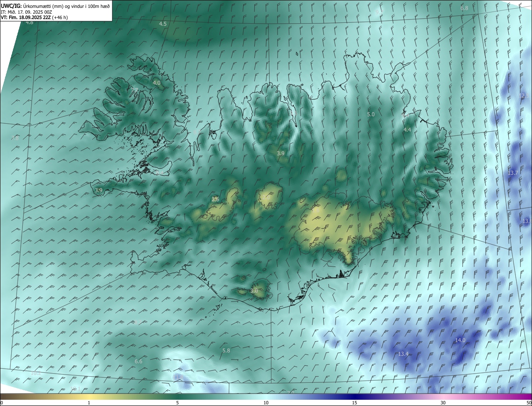The width and height of the screenshot is (532, 406).
Task: Click the colorbar tick labeled 50
Action: coord(529,403)
